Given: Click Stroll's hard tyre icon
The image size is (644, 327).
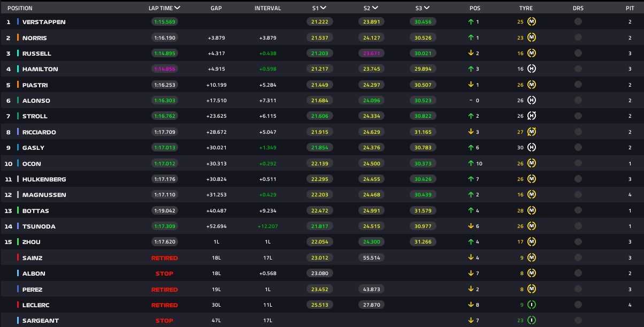Looking at the screenshot, I should (532, 116).
